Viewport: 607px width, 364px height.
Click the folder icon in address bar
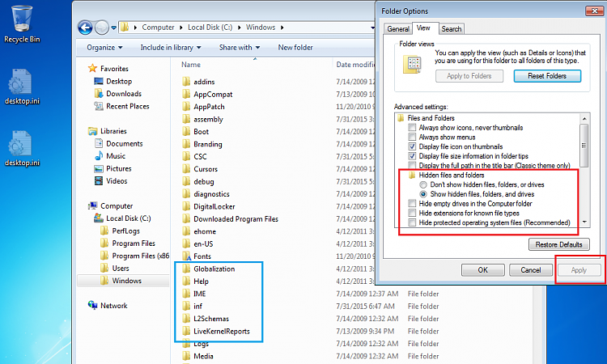pyautogui.click(x=125, y=27)
